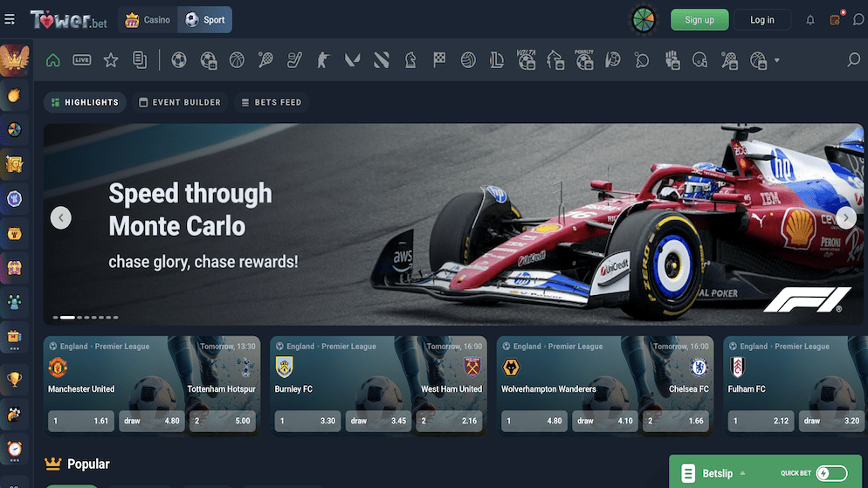Bet Tottenham win at 5.00

(223, 421)
